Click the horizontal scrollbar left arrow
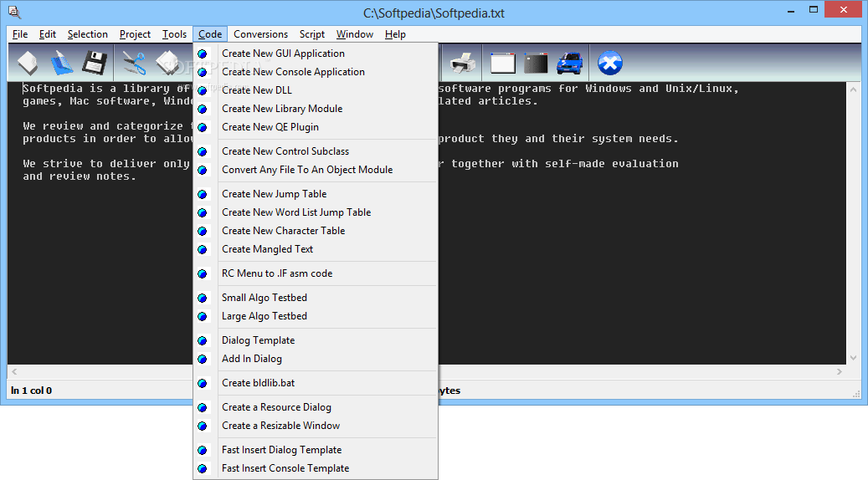 pyautogui.click(x=14, y=372)
